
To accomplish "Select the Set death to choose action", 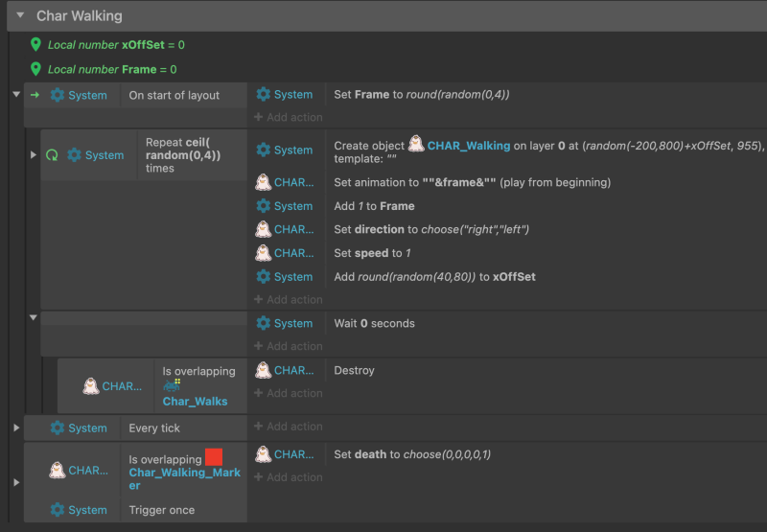I will pos(412,454).
